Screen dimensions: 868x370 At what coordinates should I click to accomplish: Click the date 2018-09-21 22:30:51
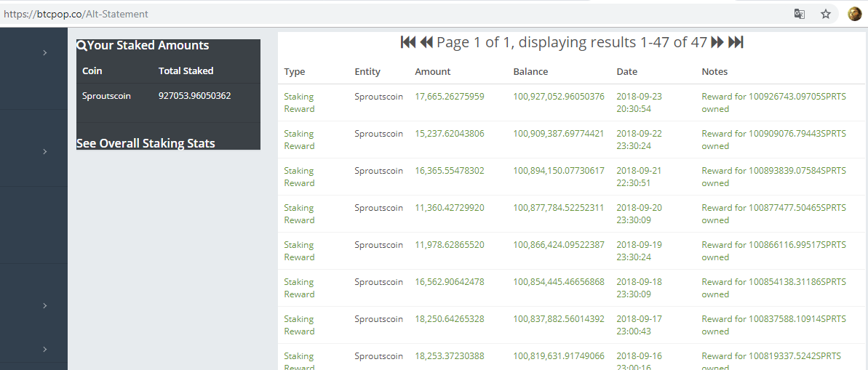(640, 177)
